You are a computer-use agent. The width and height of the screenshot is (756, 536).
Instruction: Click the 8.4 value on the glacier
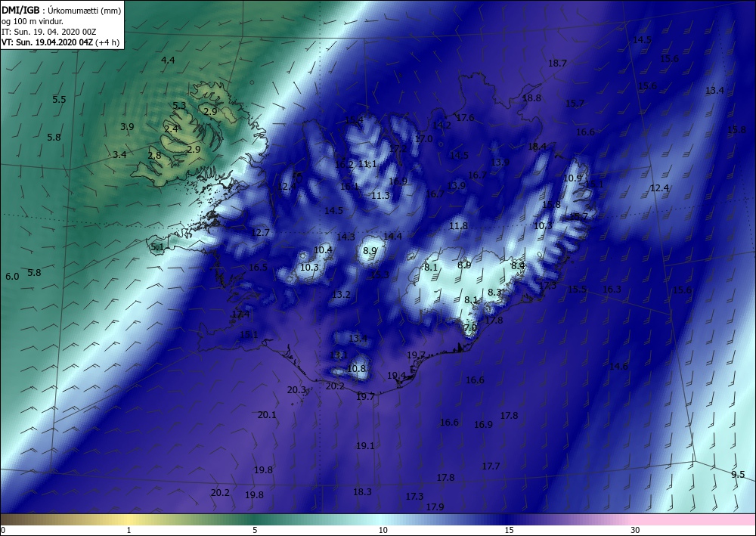(518, 265)
